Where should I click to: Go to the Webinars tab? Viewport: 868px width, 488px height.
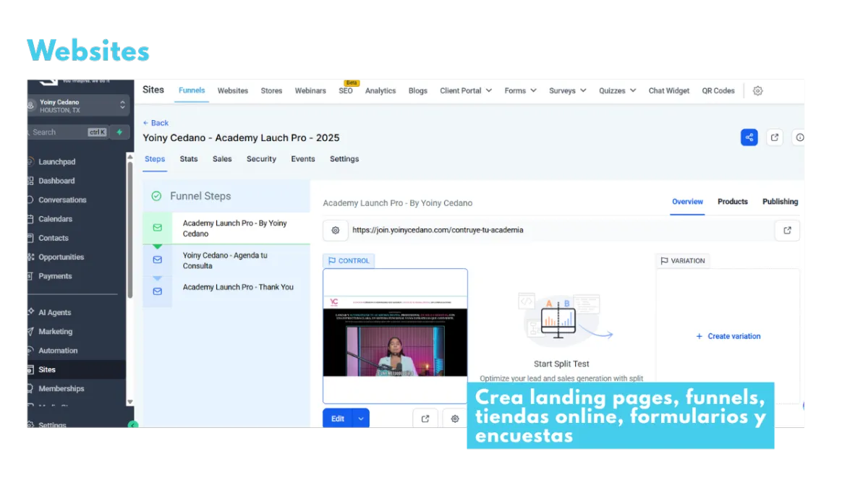pyautogui.click(x=310, y=90)
